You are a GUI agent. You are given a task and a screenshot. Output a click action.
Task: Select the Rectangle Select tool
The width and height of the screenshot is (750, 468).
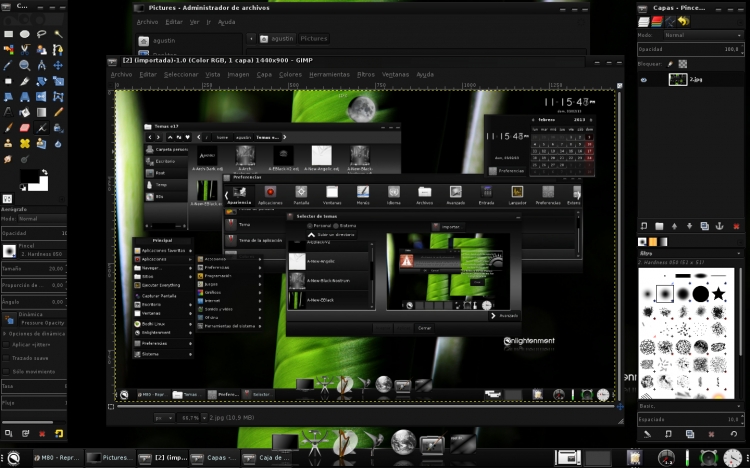click(x=9, y=34)
